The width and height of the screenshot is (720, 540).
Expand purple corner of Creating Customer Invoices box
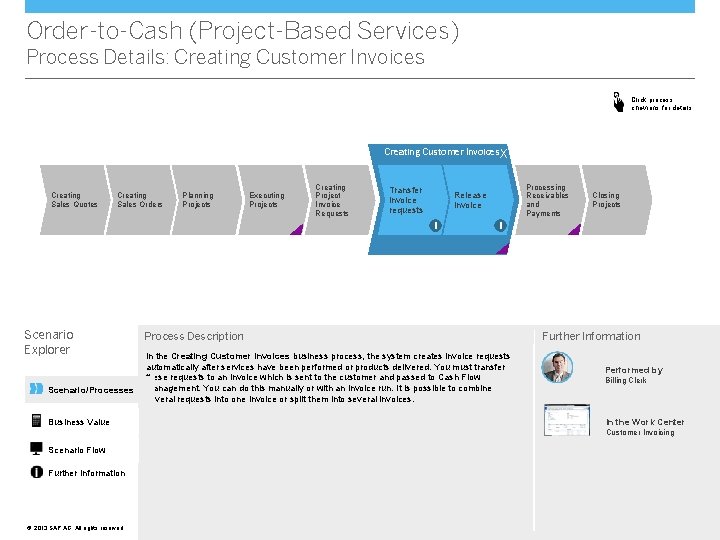click(503, 249)
